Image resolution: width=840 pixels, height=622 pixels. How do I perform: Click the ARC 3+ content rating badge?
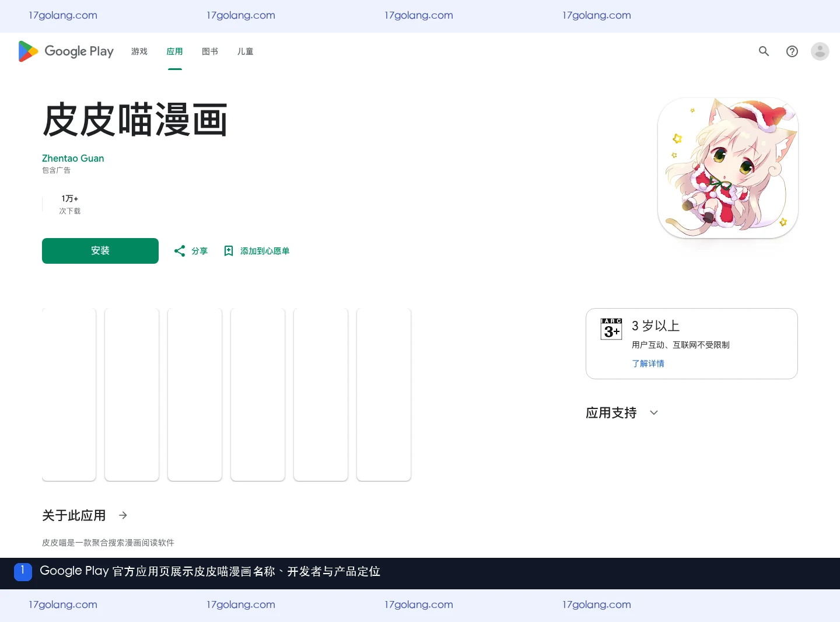point(611,329)
